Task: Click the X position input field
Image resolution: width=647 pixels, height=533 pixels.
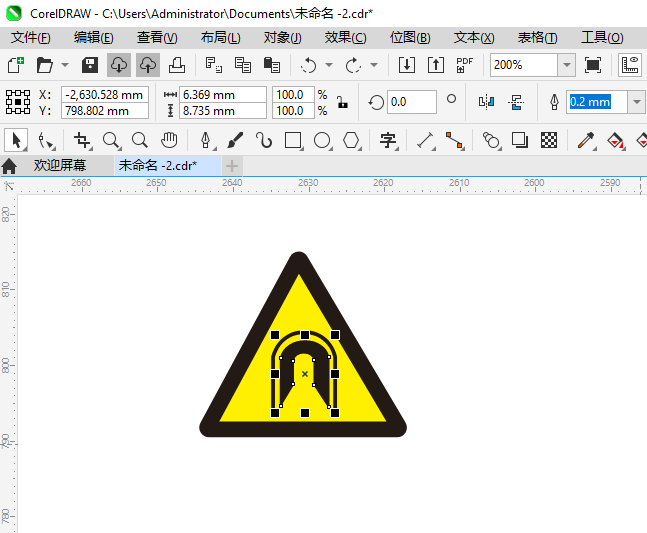Action: [105, 94]
